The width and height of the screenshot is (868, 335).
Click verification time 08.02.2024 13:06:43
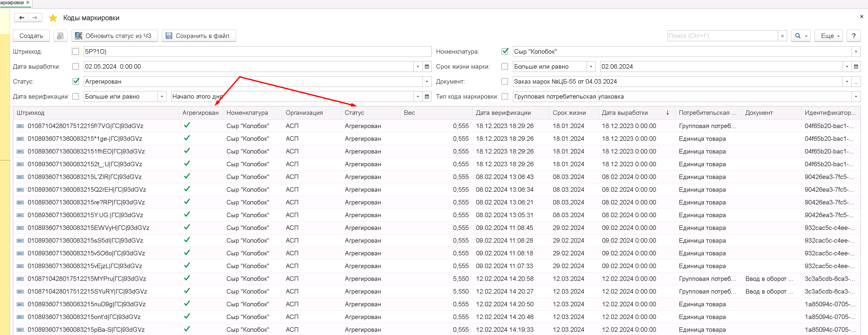pos(504,177)
